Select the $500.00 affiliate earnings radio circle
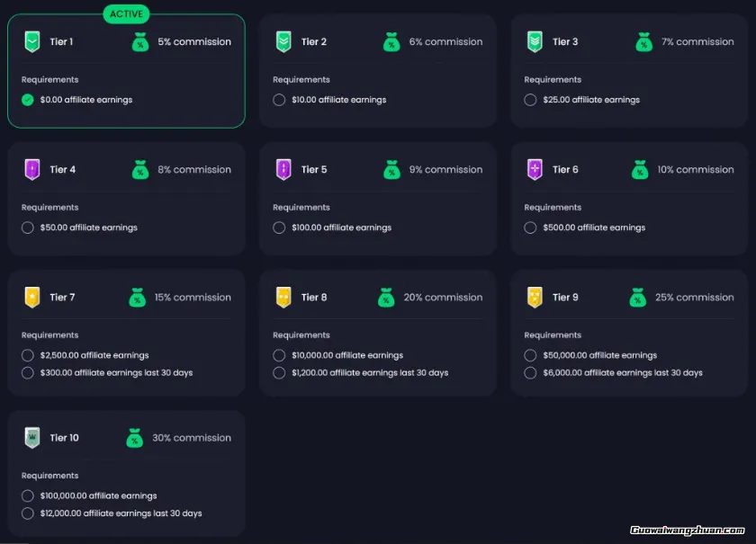This screenshot has width=756, height=544. click(530, 227)
